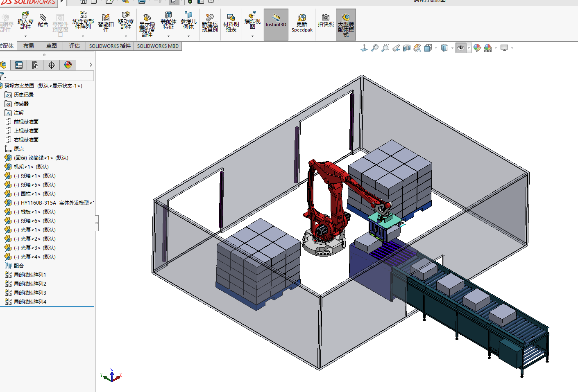Viewport: 578px width, 392px height.
Task: Open the 材料明细表 bill of materials tool
Action: (x=231, y=24)
